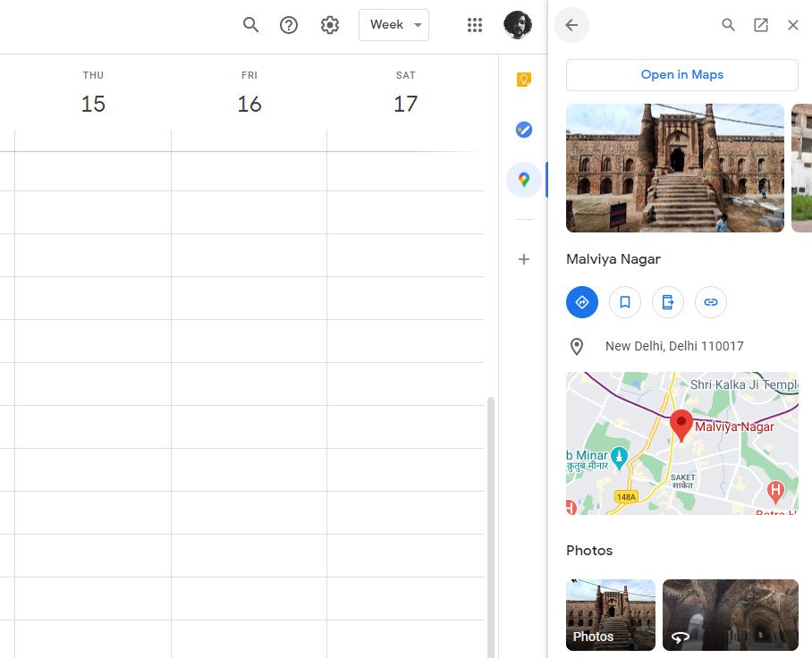Click the red hospital marker on map
This screenshot has height=658, width=812.
(775, 492)
